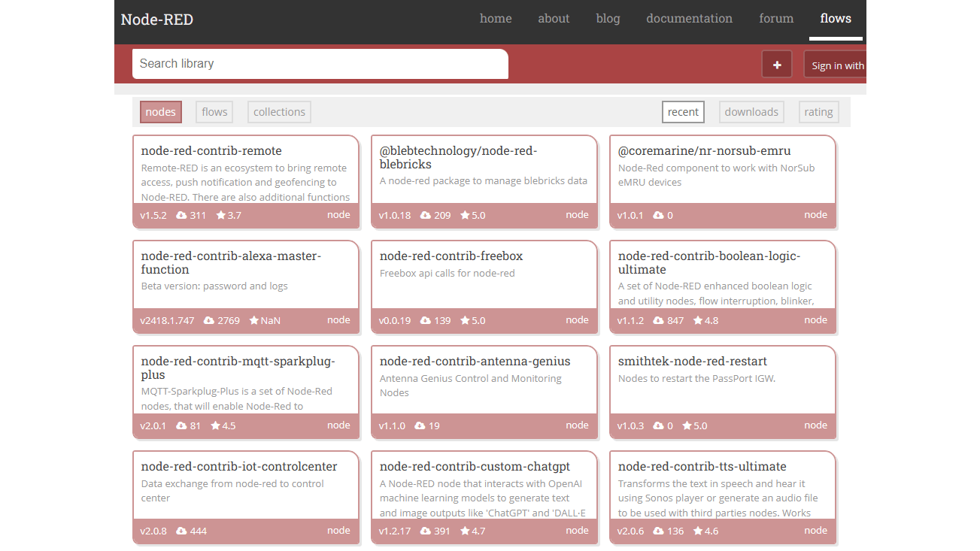Select the flows navigation tab
Viewport: 980px width, 551px height.
836,19
